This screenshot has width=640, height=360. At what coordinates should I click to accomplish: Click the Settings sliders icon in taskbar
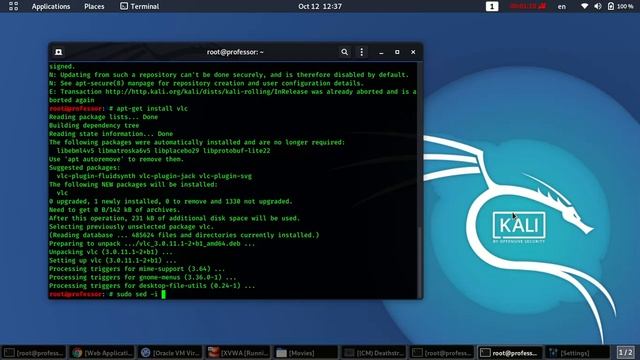[x=553, y=353]
